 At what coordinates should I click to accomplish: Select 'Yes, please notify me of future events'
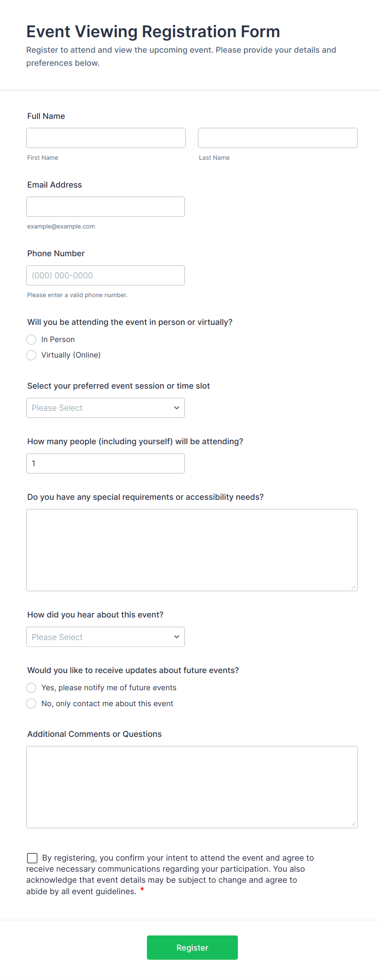click(x=31, y=688)
